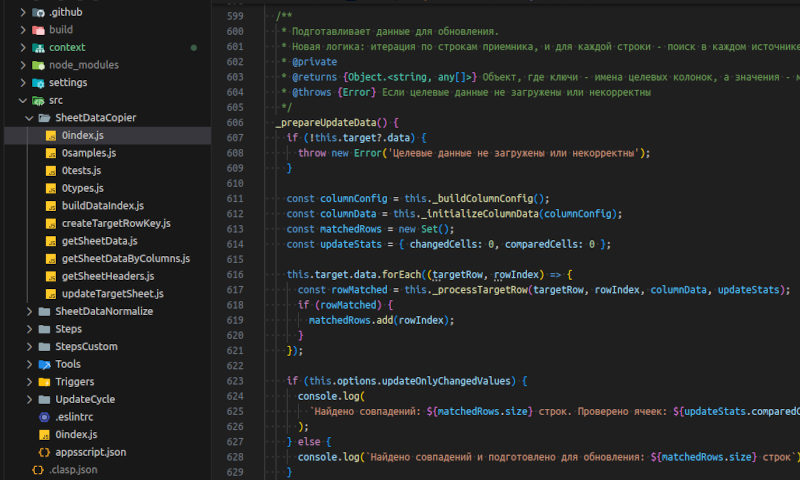The image size is (800, 480).
Task: Click the SheetDataNormalize folder icon
Action: [44, 311]
